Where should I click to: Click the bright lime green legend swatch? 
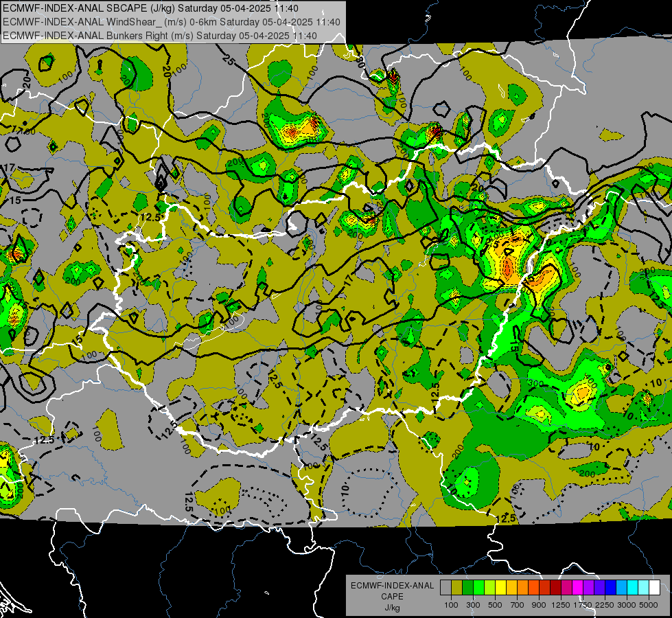point(478,588)
